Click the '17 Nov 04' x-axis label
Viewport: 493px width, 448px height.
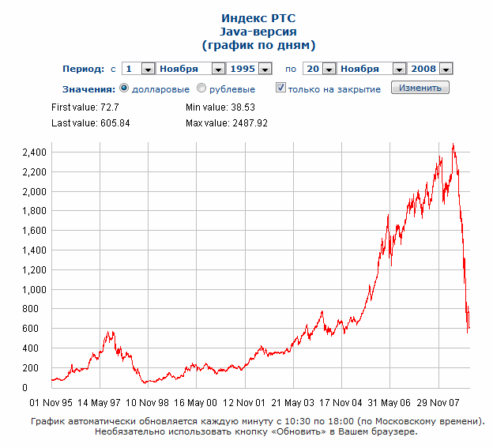(x=341, y=403)
